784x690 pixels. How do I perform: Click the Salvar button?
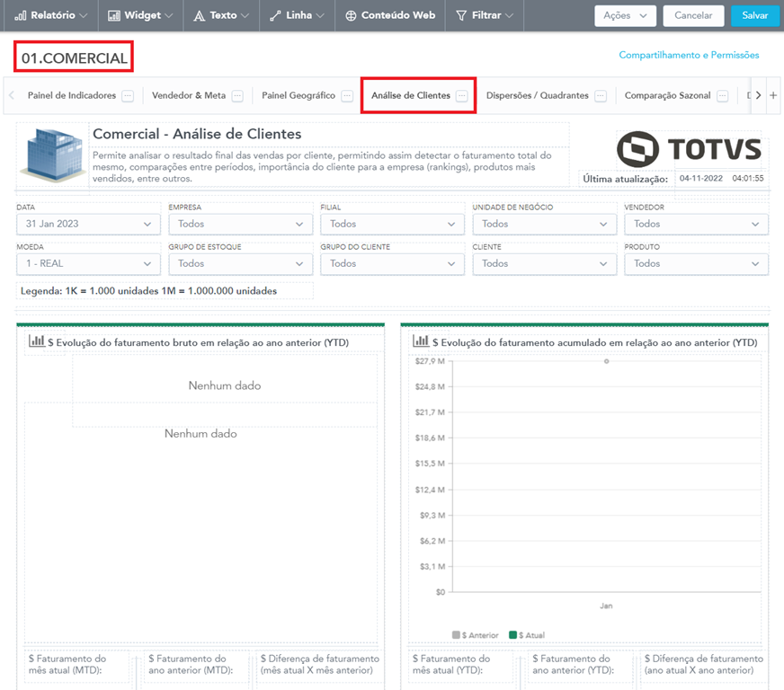tap(754, 15)
